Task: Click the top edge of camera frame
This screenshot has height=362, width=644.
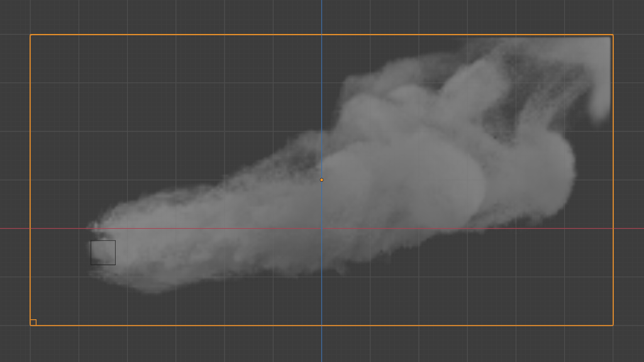Action: point(252,35)
